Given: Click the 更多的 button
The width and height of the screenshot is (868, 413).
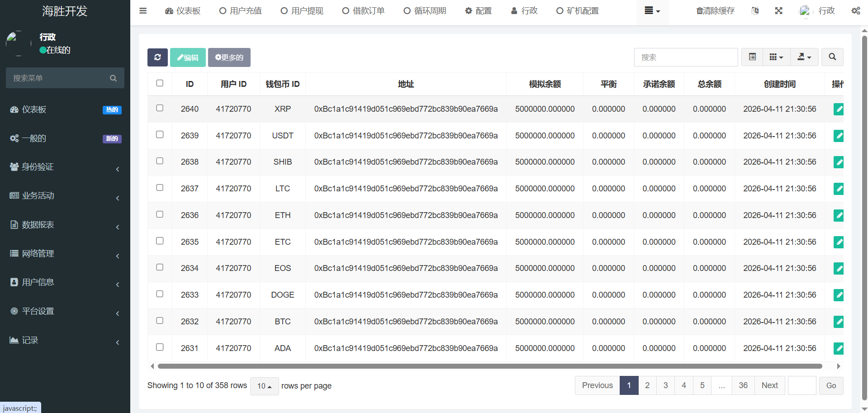Looking at the screenshot, I should coord(229,57).
